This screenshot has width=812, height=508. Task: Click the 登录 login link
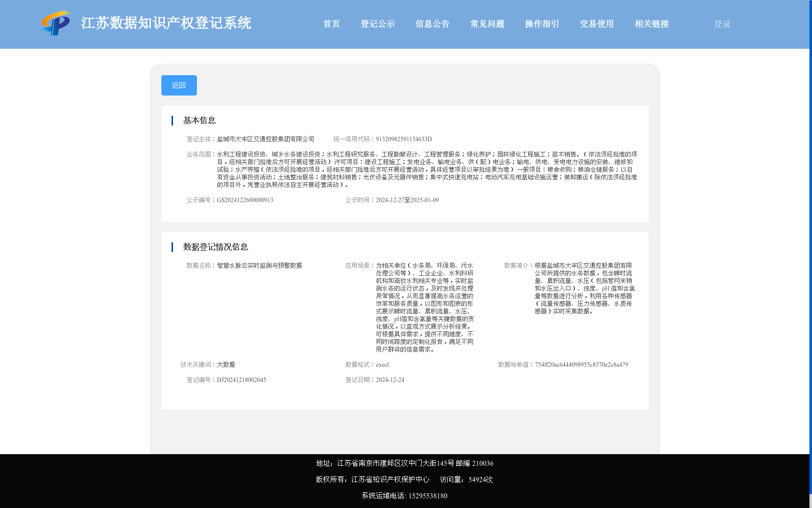[x=722, y=24]
